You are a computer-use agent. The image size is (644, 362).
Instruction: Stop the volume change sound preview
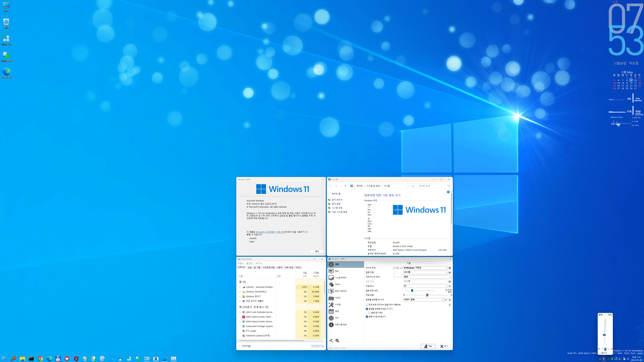click(450, 299)
